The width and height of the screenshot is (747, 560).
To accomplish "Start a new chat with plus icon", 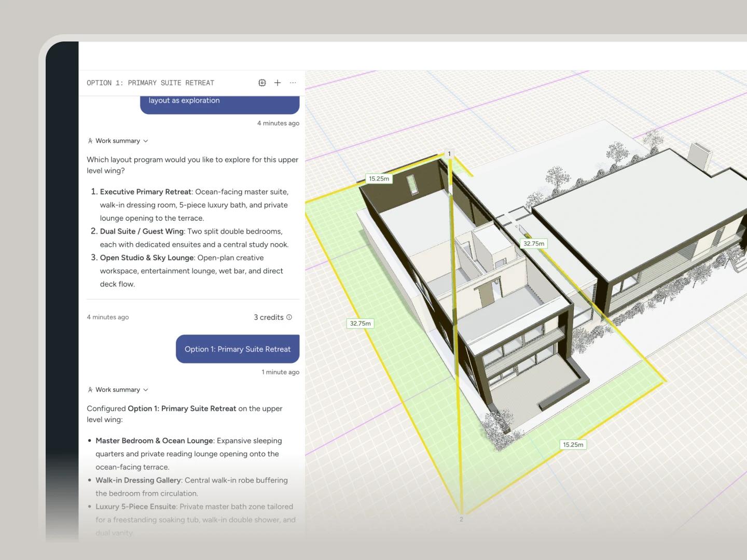I will [278, 83].
